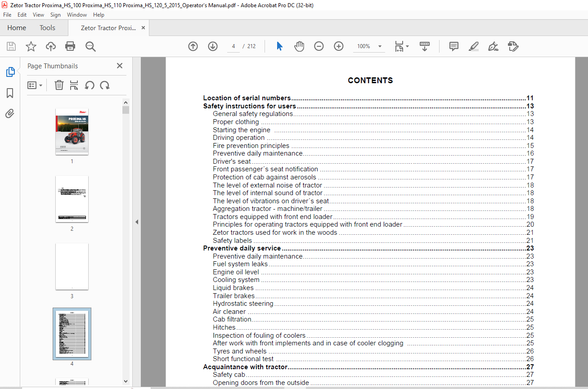Select the Highlight text pen tool
The height and width of the screenshot is (389, 588).
tap(474, 46)
